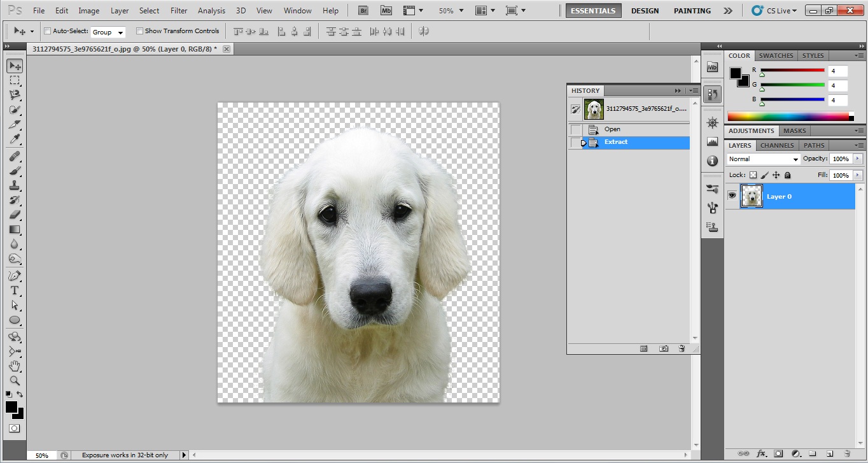Select the Hand tool

tap(14, 366)
